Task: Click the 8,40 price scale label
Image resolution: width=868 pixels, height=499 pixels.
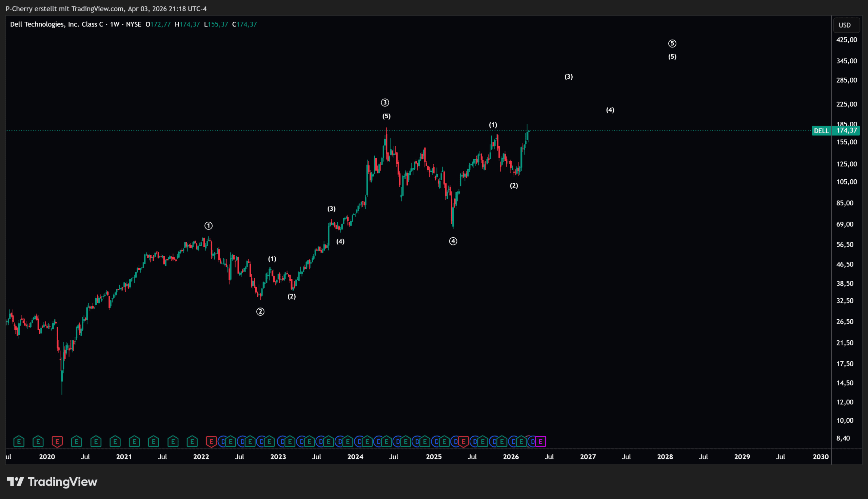Action: 843,438
